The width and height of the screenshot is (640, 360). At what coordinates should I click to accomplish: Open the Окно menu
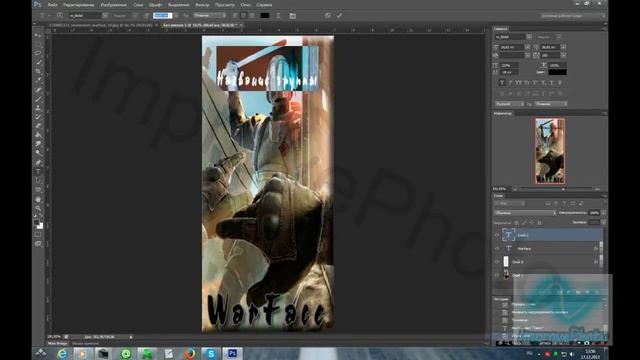pos(245,5)
